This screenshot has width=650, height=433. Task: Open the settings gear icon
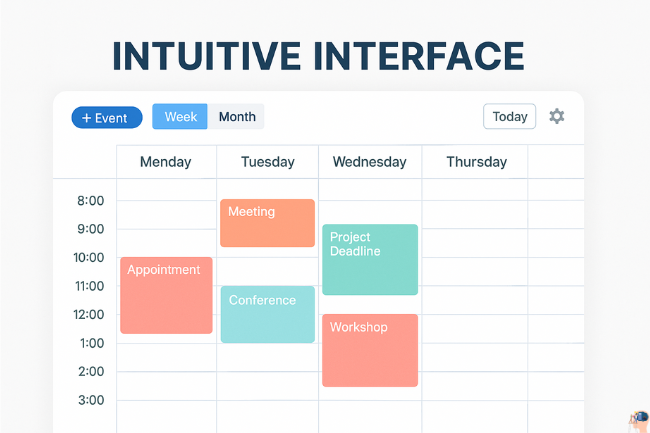click(x=557, y=116)
